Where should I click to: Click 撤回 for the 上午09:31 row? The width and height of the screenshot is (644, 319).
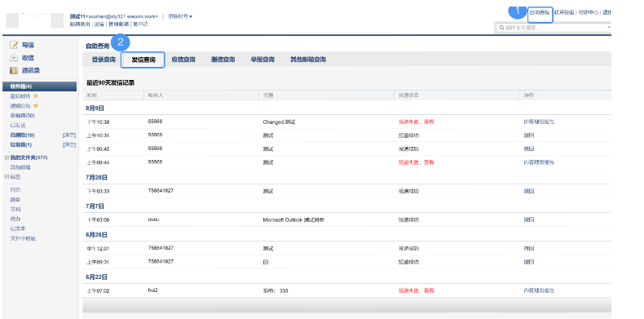click(x=528, y=262)
